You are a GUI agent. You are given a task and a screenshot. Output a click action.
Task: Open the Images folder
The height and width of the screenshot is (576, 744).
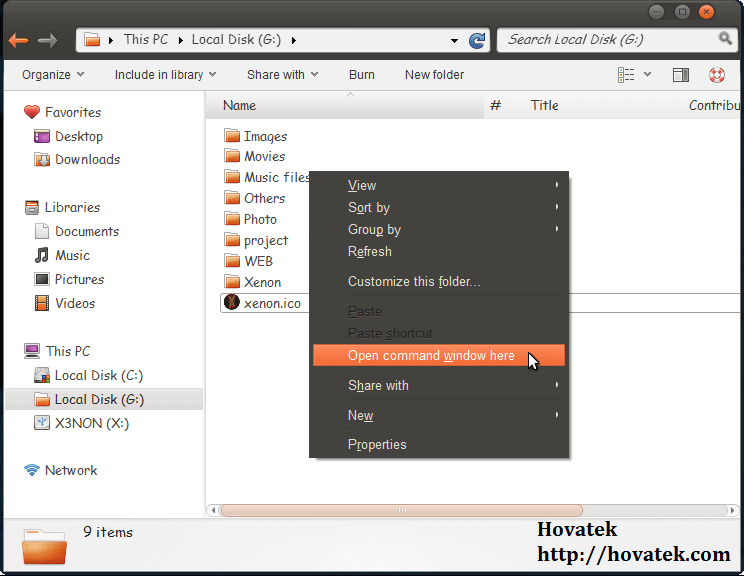(264, 136)
